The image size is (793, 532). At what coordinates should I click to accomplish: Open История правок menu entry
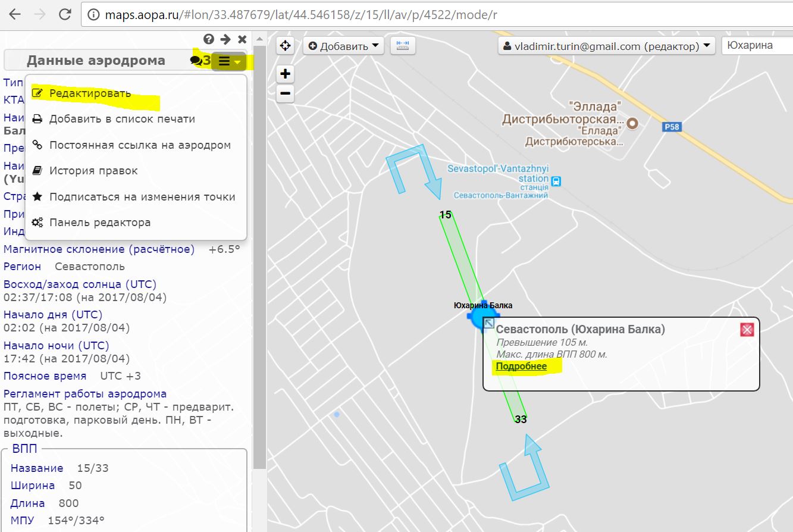93,171
